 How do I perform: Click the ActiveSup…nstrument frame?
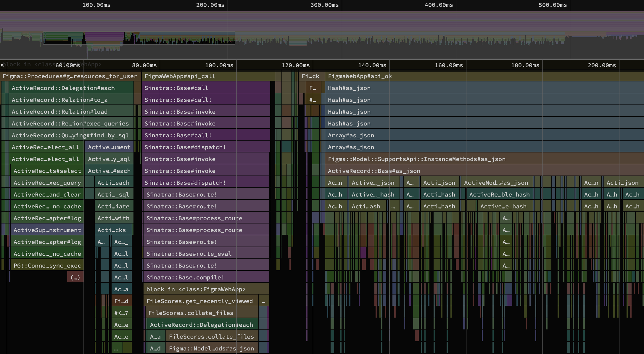click(x=47, y=230)
